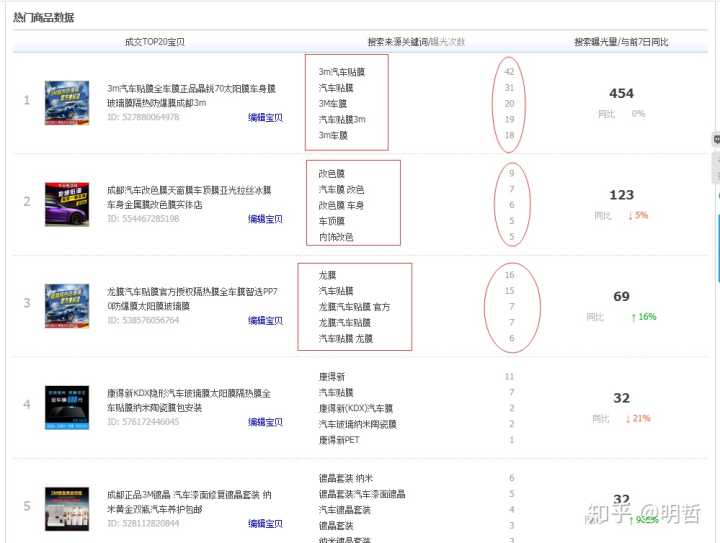This screenshot has width=720, height=543.
Task: Click keyword 汽车玻璃纳米陶瓷膜
Action: pos(357,424)
